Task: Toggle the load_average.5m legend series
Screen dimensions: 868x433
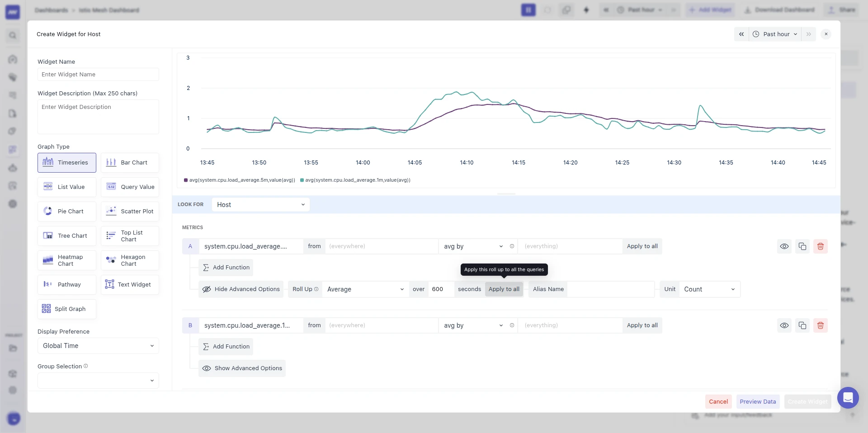Action: 240,180
